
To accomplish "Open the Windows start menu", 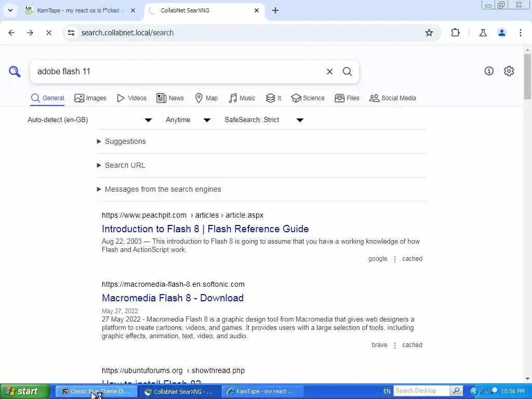I will pyautogui.click(x=24, y=391).
